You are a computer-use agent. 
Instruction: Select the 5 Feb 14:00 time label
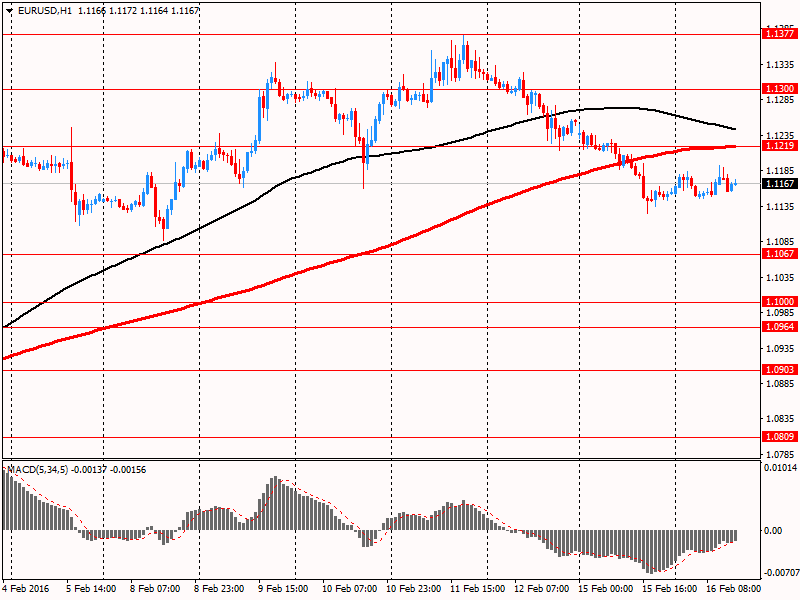pos(91,588)
